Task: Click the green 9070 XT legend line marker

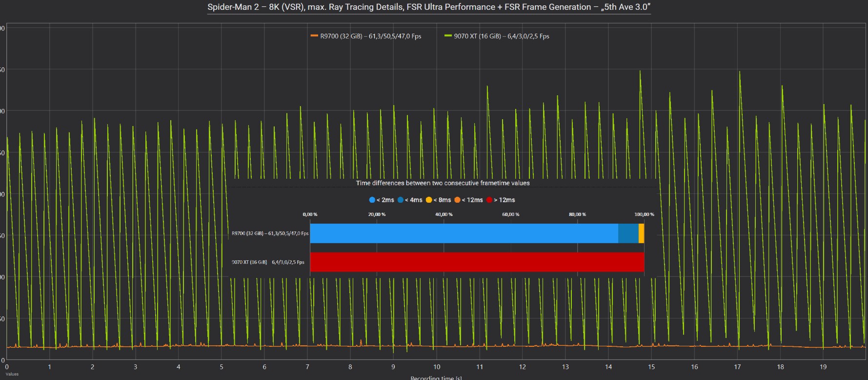Action: (x=448, y=36)
